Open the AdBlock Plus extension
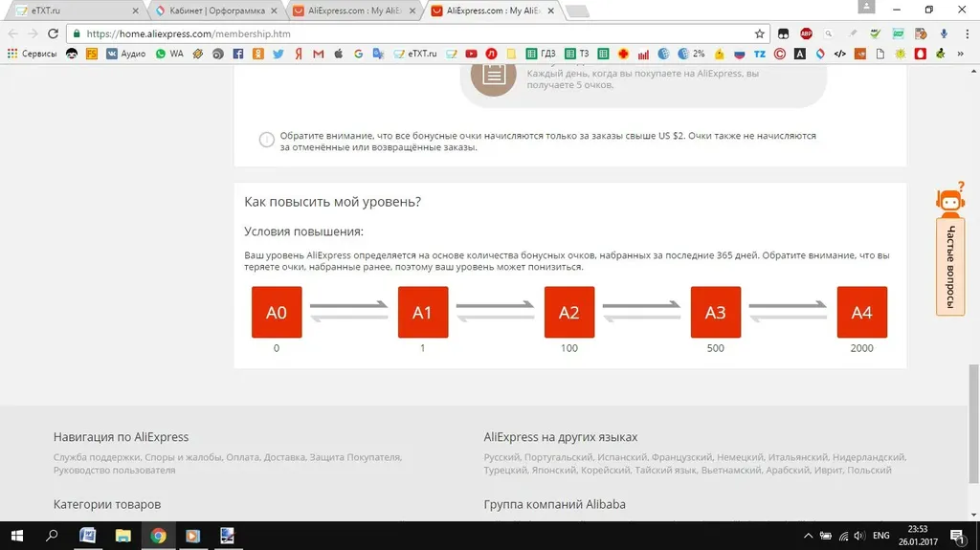The height and width of the screenshot is (550, 980). 806,33
